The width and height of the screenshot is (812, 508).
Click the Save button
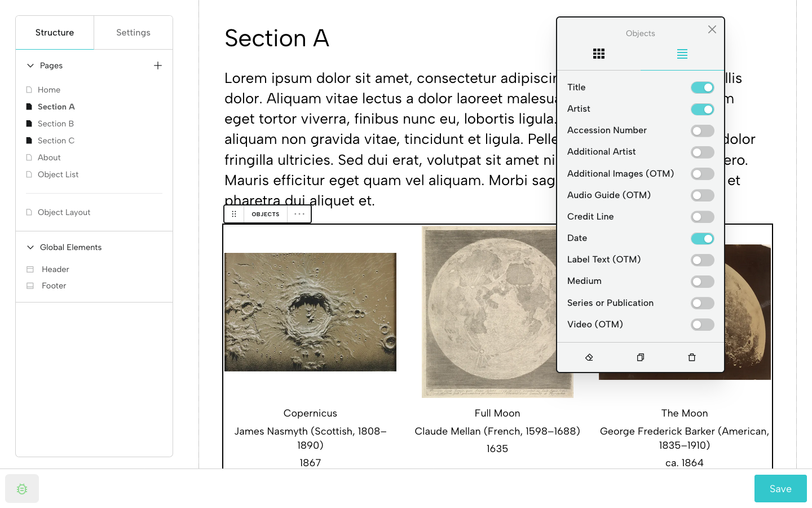pos(780,489)
